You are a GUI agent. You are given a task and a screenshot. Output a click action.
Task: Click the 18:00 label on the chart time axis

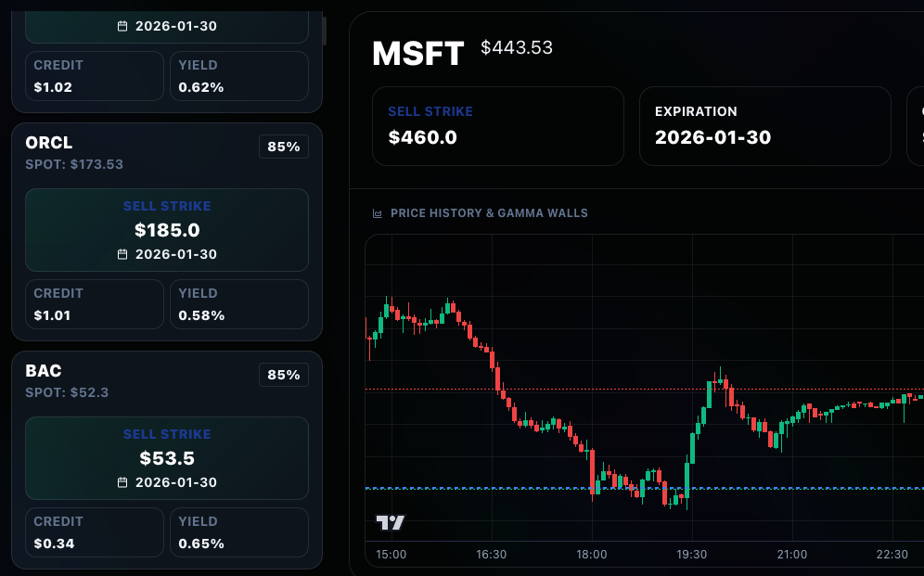click(x=592, y=554)
